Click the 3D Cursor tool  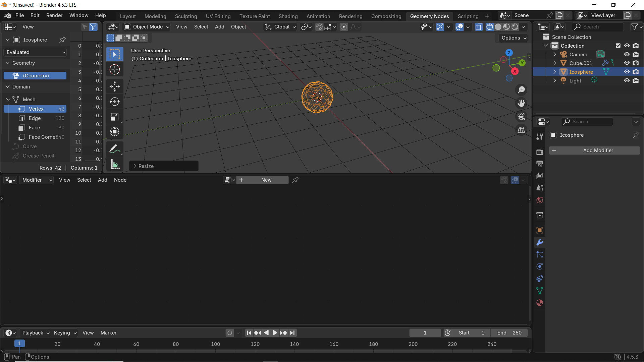tap(114, 69)
